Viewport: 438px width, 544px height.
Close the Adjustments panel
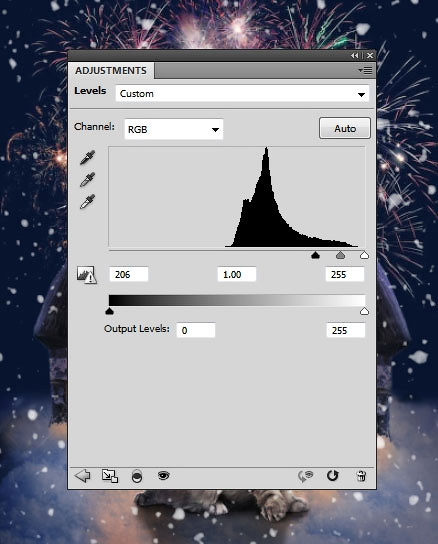[x=370, y=56]
